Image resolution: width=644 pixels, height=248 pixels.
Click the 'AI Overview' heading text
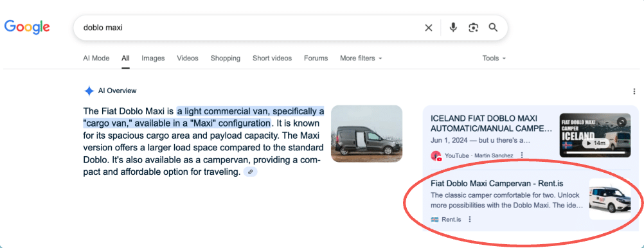click(117, 91)
